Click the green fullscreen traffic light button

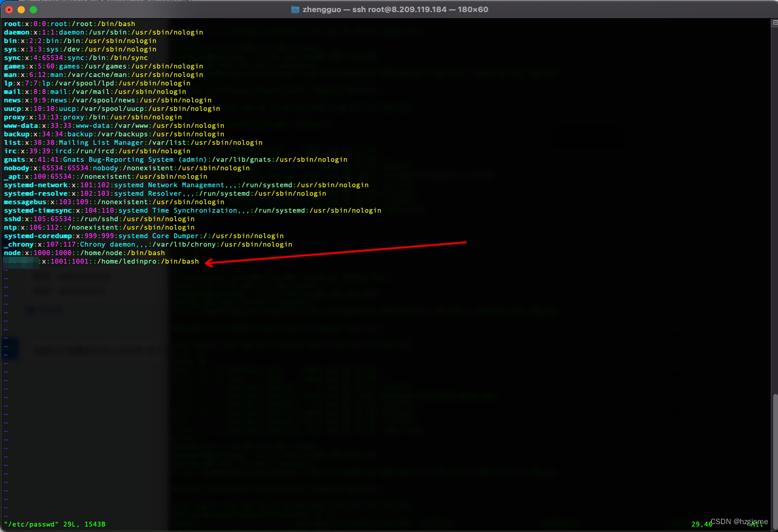click(x=33, y=10)
